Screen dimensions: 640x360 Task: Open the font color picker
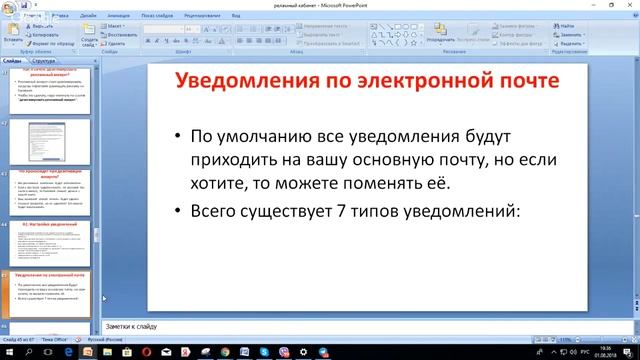click(x=221, y=41)
